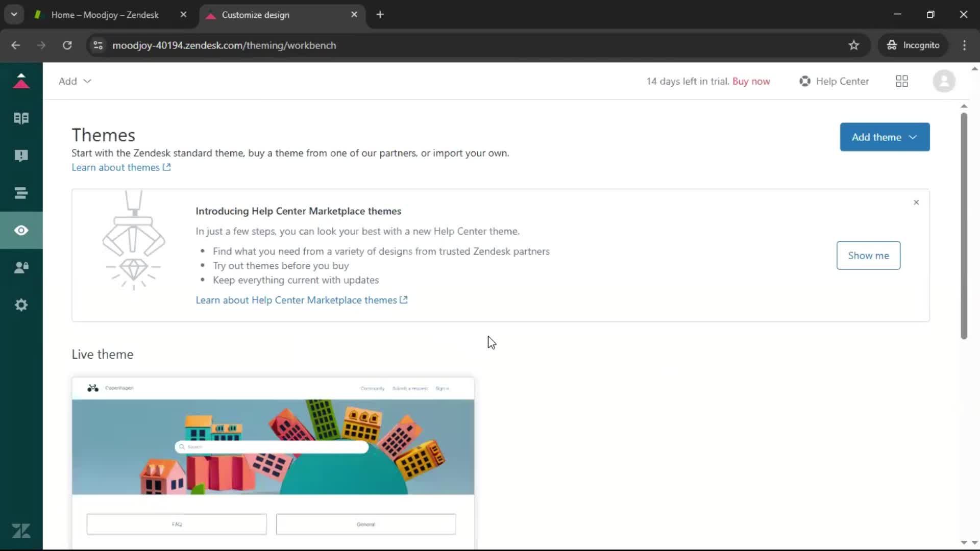Minimize the browser window

(897, 14)
